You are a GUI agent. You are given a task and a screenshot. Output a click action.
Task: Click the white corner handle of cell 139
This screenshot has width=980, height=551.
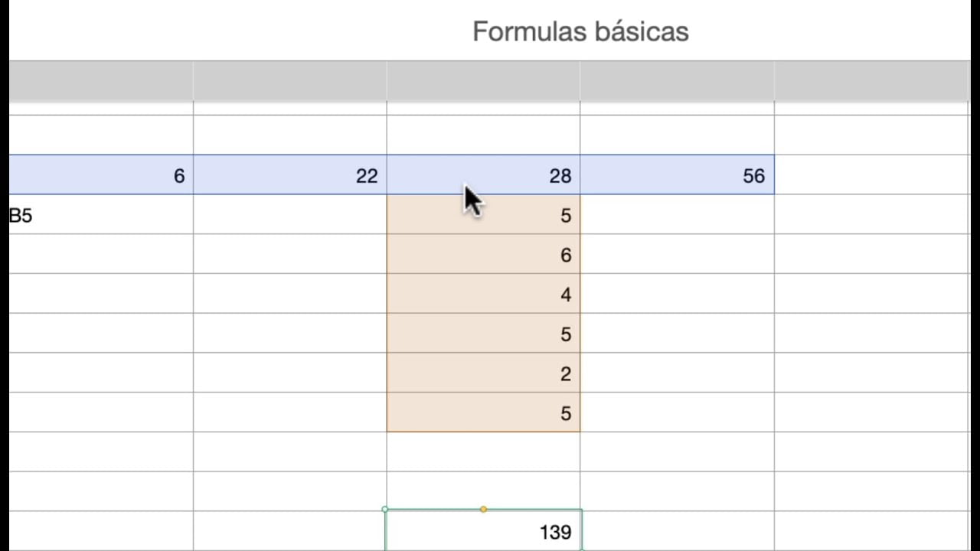coord(385,509)
